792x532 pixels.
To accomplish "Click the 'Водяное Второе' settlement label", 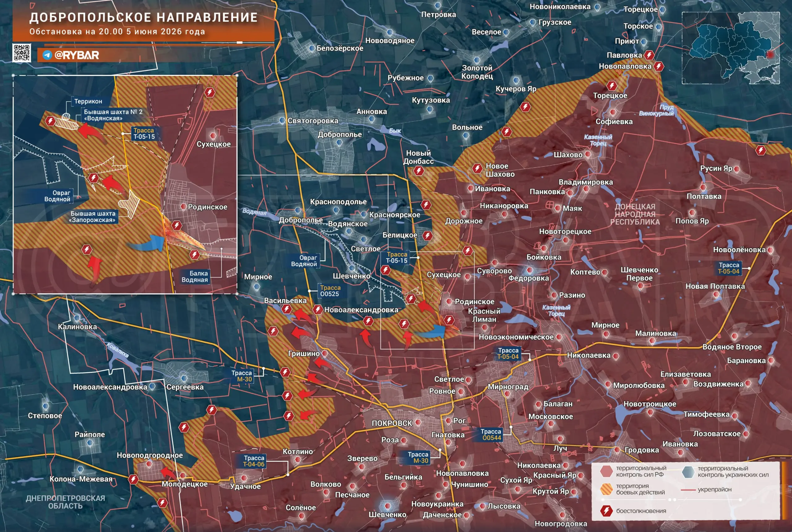I will pos(732,347).
